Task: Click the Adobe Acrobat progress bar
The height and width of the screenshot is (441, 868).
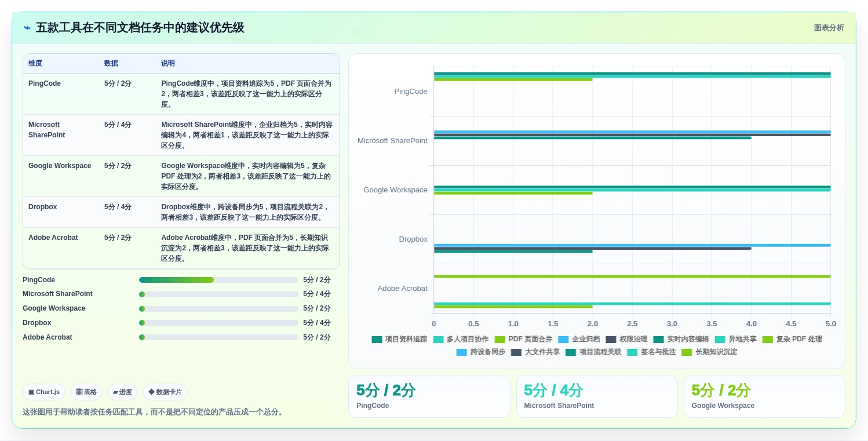Action: pyautogui.click(x=218, y=337)
